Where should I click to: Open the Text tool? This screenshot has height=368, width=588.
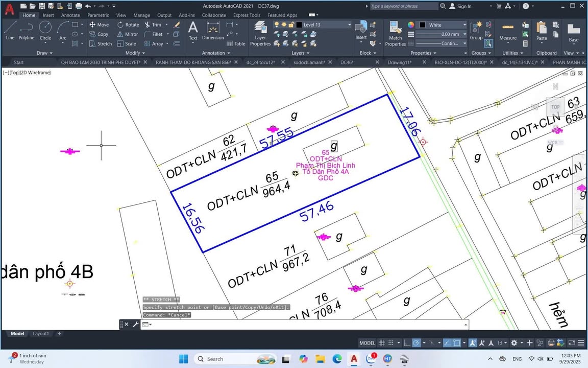click(193, 32)
